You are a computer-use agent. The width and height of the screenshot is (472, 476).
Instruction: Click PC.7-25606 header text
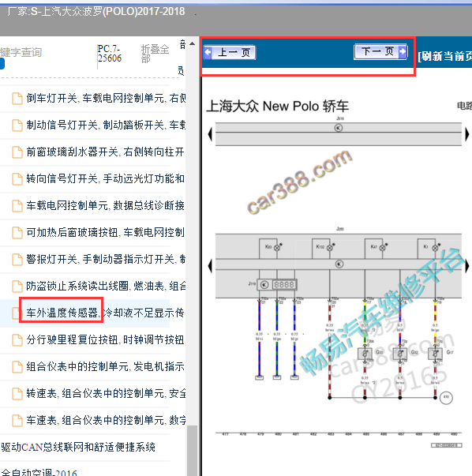(110, 53)
